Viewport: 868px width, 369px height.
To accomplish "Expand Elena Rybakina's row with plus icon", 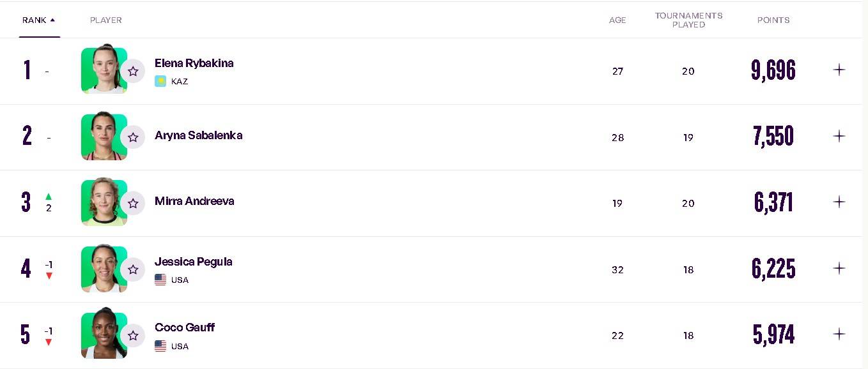I will point(839,70).
